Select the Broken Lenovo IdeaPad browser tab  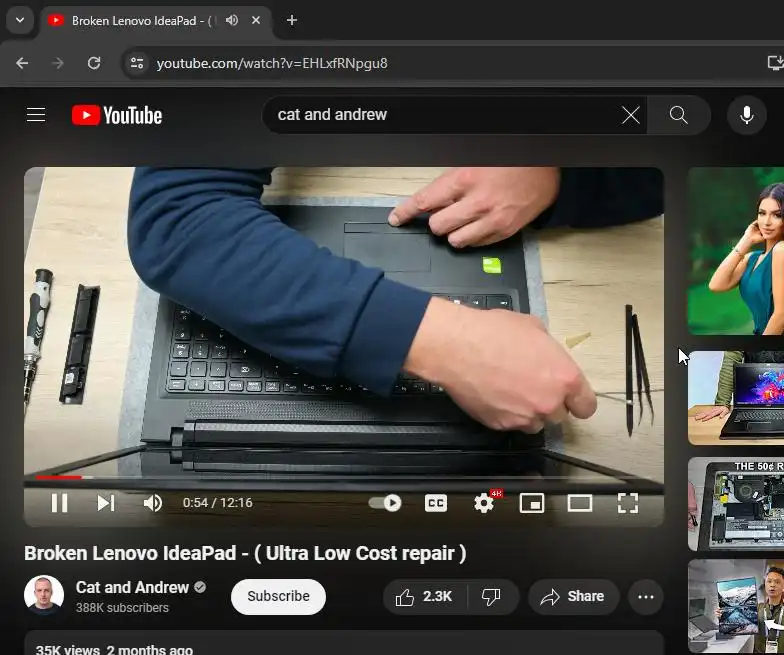(156, 20)
